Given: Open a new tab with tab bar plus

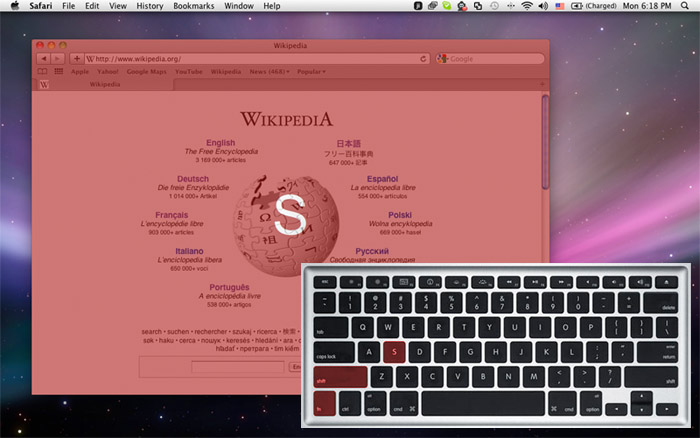Looking at the screenshot, I should point(542,84).
